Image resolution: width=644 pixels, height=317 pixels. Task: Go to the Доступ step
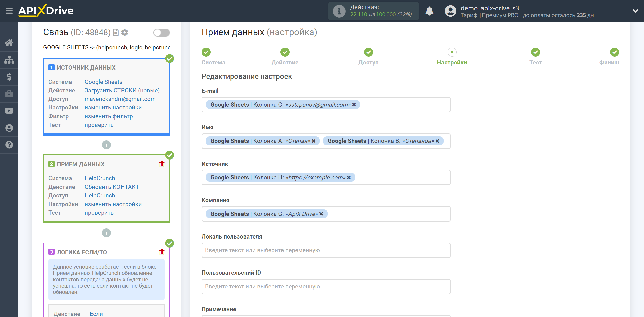tap(369, 52)
